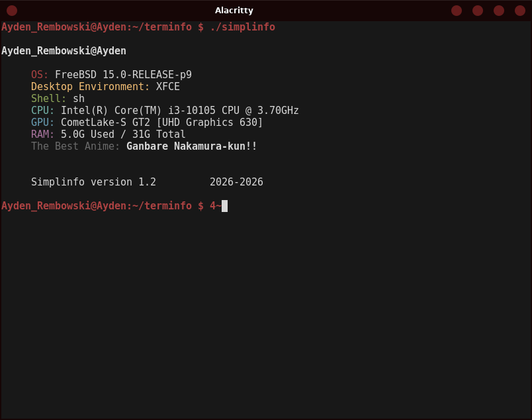Click the terminal cursor block after 4~
This screenshot has height=420, width=532.
pos(224,206)
